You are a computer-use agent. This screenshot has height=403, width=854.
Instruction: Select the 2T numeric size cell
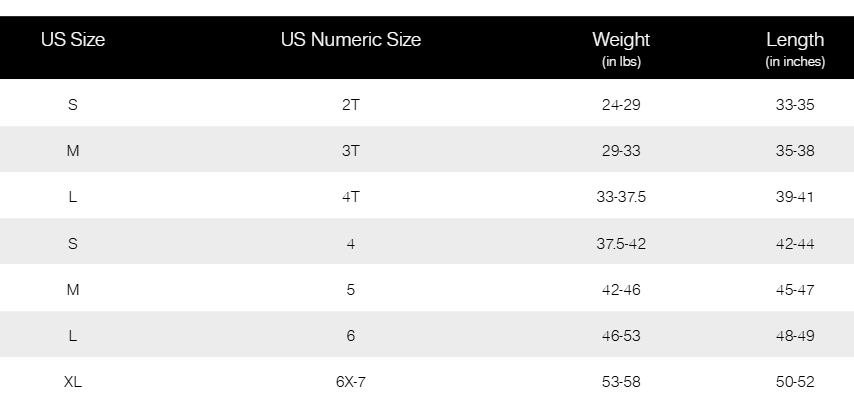pos(351,104)
